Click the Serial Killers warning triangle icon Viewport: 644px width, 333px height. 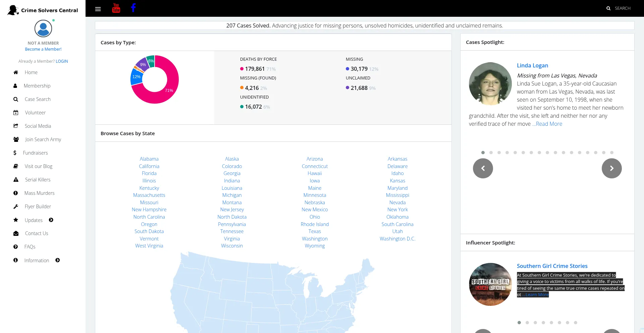(16, 180)
